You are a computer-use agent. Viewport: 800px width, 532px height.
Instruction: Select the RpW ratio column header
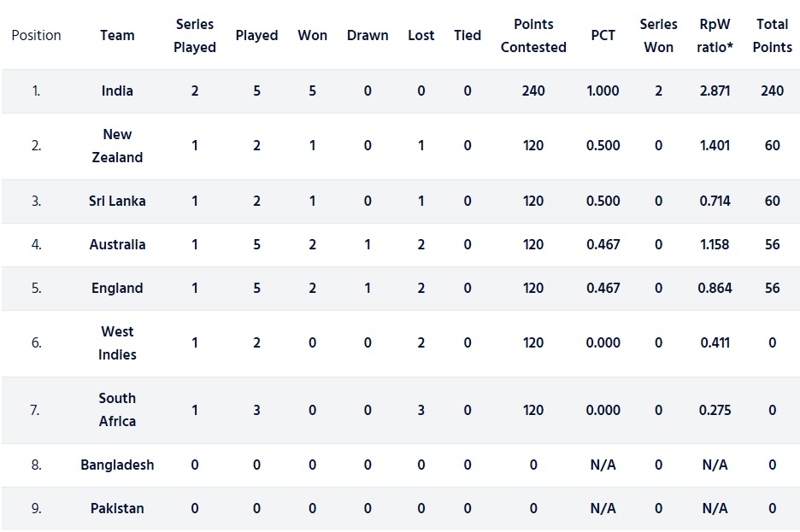(x=714, y=36)
